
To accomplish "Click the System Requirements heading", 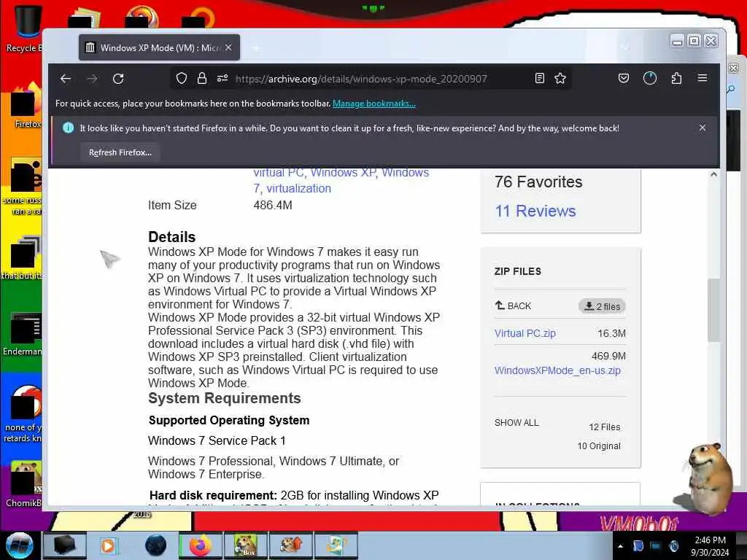I will [x=225, y=398].
